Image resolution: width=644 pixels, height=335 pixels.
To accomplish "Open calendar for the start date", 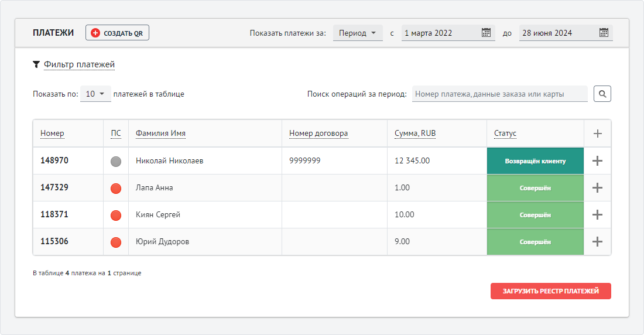I will point(486,33).
